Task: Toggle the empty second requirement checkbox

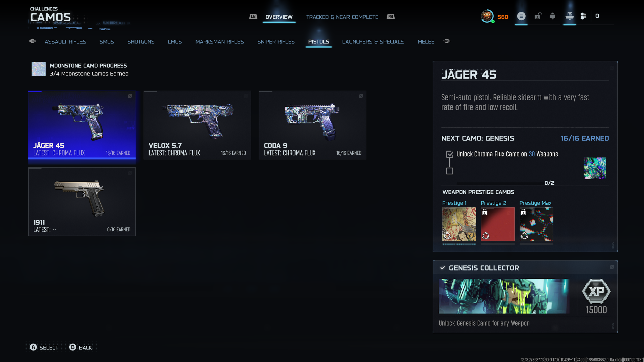Action: click(x=450, y=171)
